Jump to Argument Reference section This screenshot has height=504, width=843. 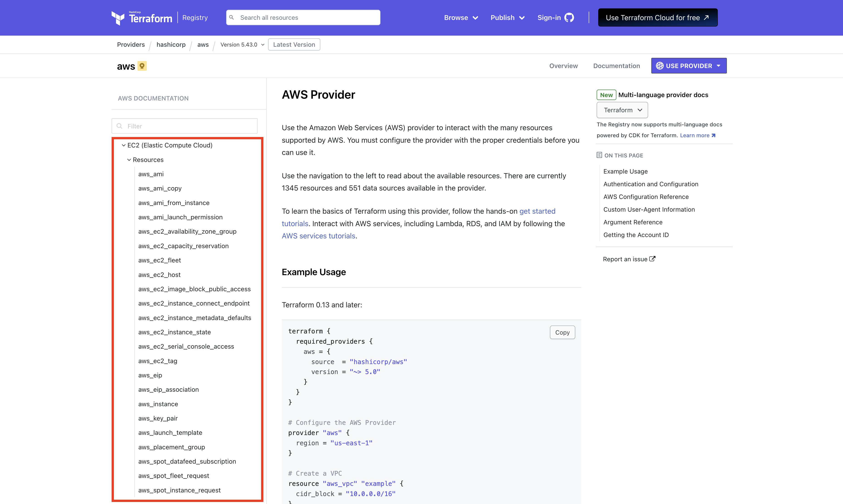[633, 222]
